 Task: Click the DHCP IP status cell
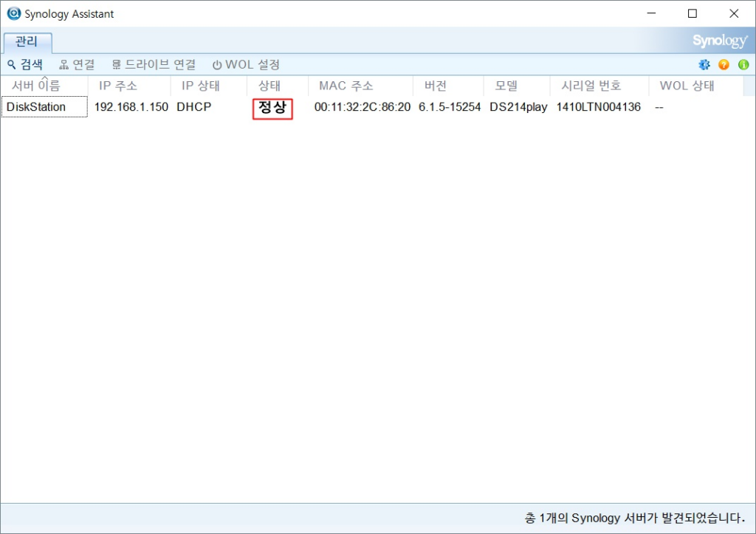click(194, 106)
